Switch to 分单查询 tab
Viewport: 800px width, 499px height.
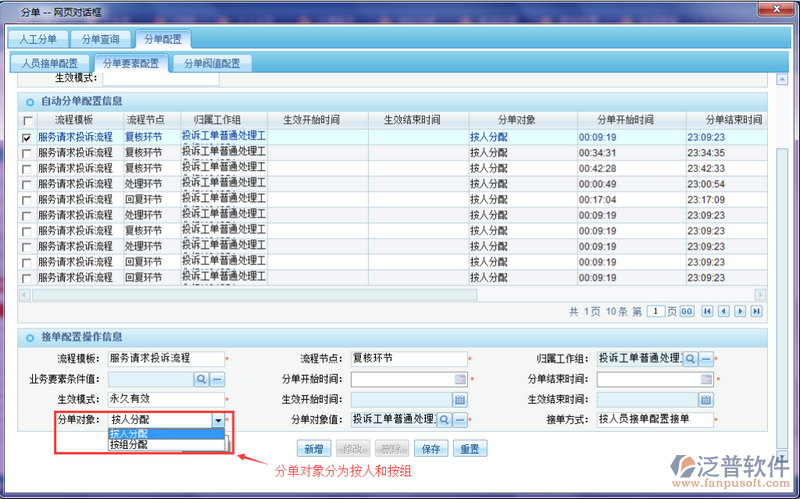[102, 39]
